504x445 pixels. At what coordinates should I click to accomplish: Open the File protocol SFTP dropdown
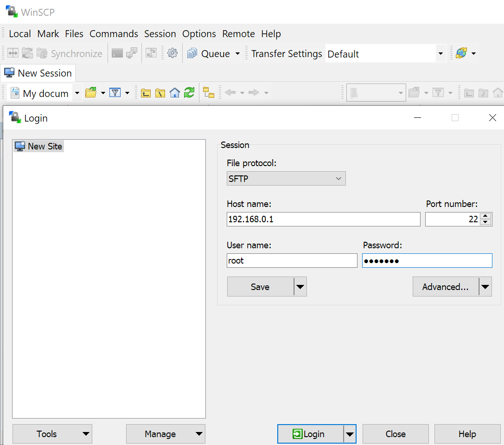286,179
